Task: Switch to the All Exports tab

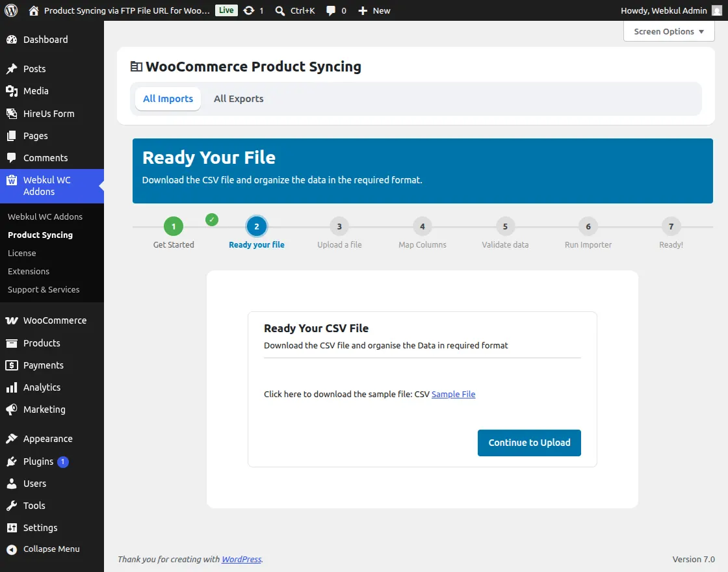Action: coord(239,99)
